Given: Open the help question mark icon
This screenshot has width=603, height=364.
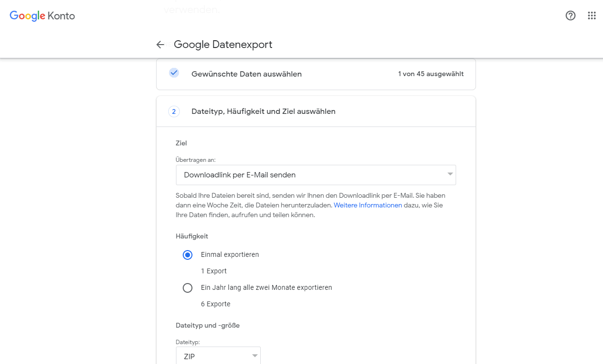Looking at the screenshot, I should pos(571,16).
